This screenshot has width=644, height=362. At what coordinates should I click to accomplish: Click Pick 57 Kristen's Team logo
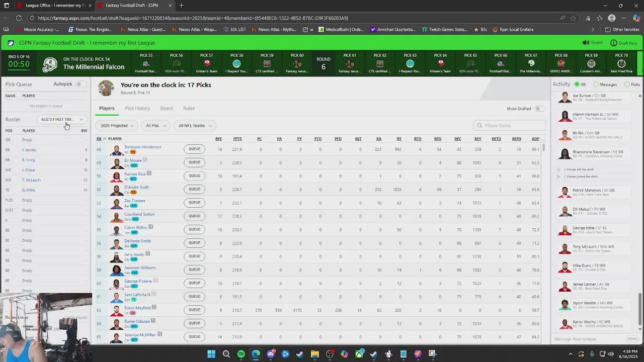(206, 63)
